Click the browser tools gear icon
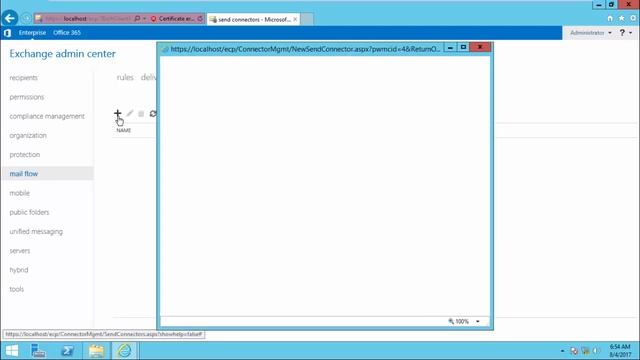This screenshot has height=360, width=640. pyautogui.click(x=633, y=18)
